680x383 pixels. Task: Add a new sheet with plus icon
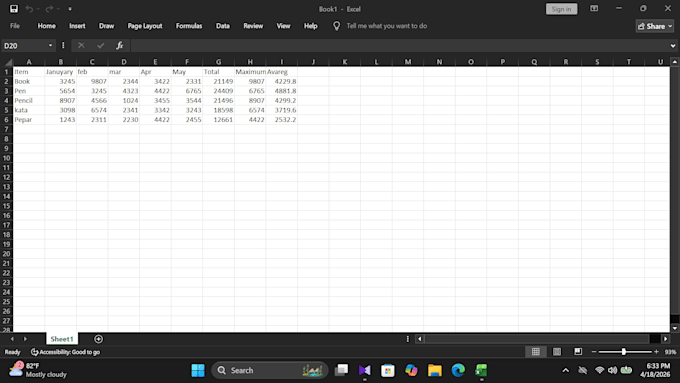point(98,339)
